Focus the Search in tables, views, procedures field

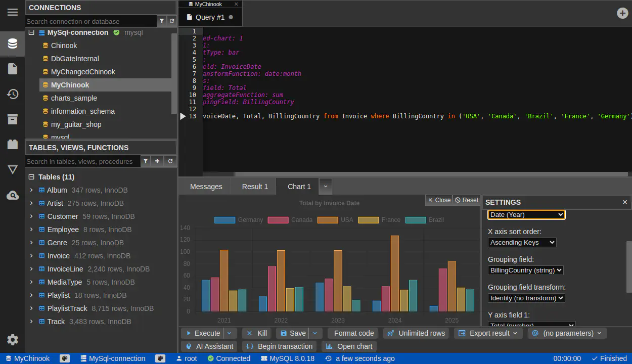coord(83,161)
